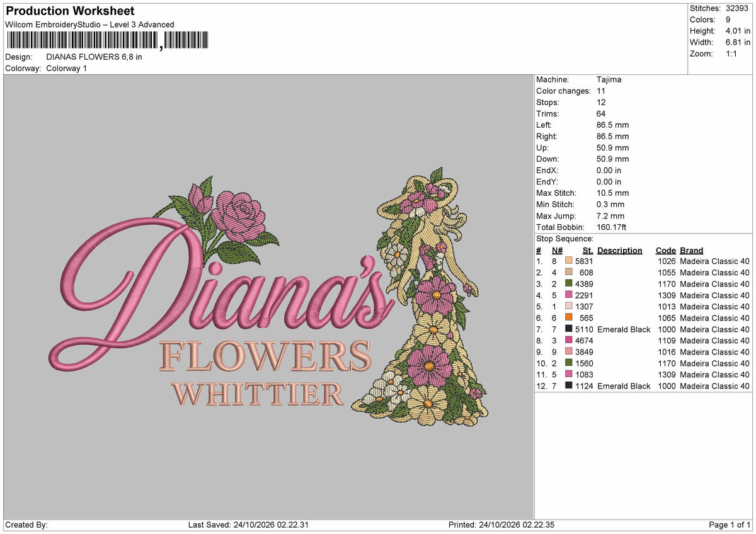This screenshot has width=756, height=534.
Task: Click the Zoom value 1:1
Action: pos(732,54)
